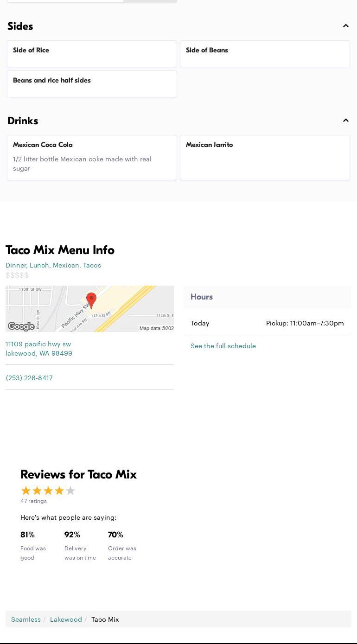The image size is (357, 644).
Task: Call the (253) 228-8417 phone link
Action: (x=29, y=378)
